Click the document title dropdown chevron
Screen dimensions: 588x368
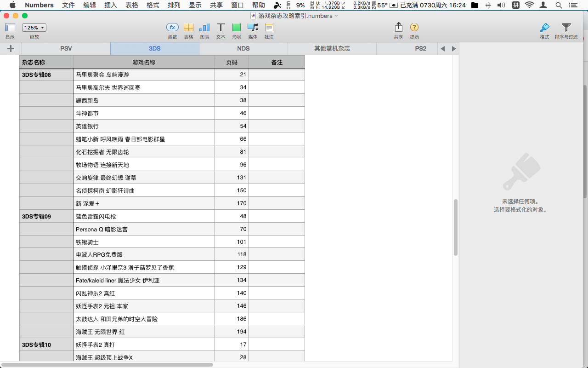pyautogui.click(x=336, y=16)
